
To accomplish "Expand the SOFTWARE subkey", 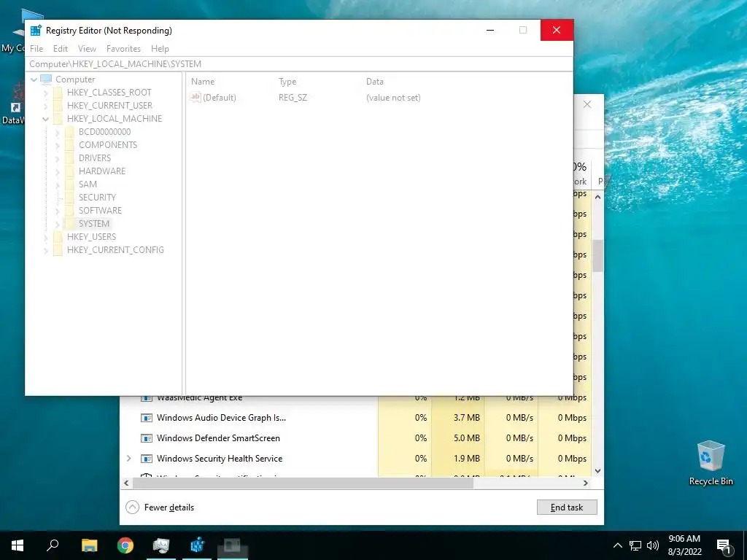I will (x=57, y=211).
